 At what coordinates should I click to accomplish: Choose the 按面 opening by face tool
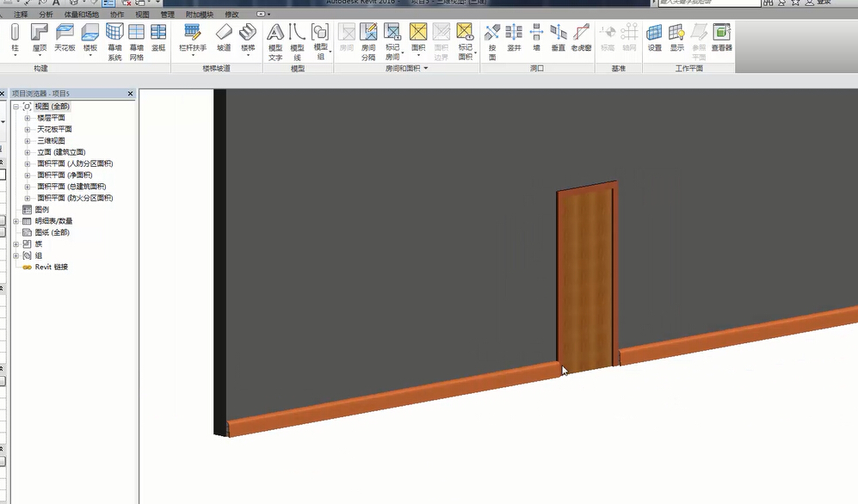[x=492, y=41]
